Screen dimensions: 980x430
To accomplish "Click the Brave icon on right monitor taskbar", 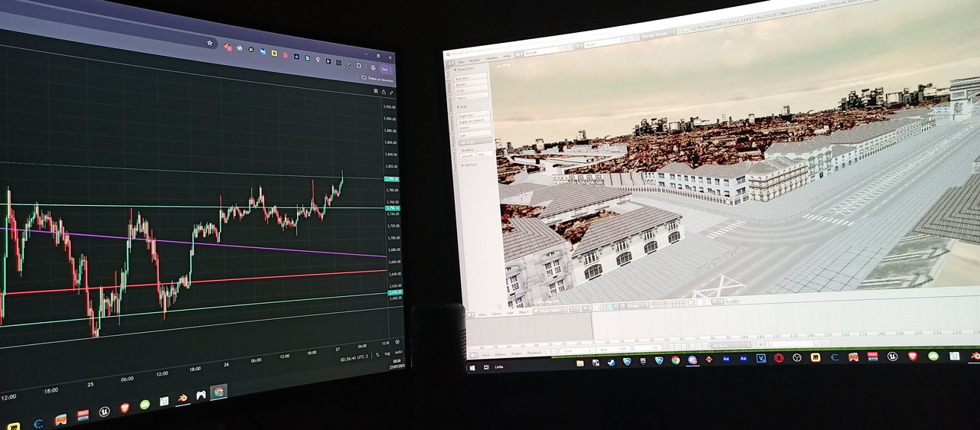I will pyautogui.click(x=912, y=356).
